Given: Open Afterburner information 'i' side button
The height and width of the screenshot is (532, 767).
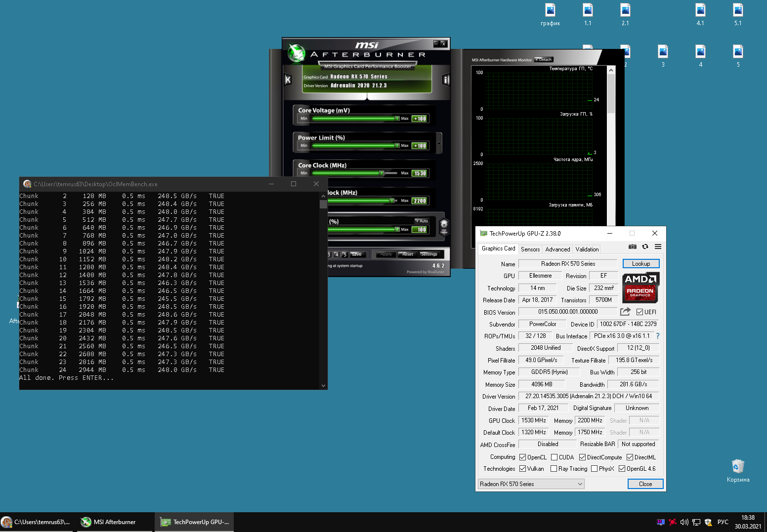Looking at the screenshot, I should pos(446,80).
